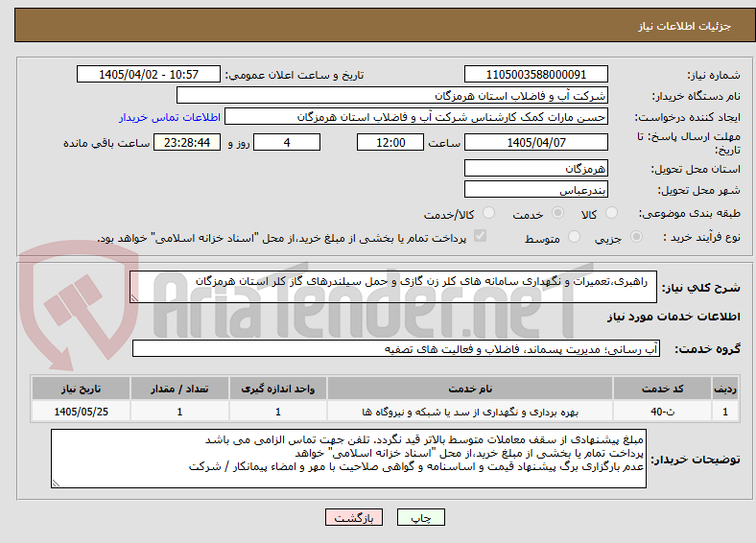
Task: Select the متوسط purchase type radio
Action: pos(574,237)
